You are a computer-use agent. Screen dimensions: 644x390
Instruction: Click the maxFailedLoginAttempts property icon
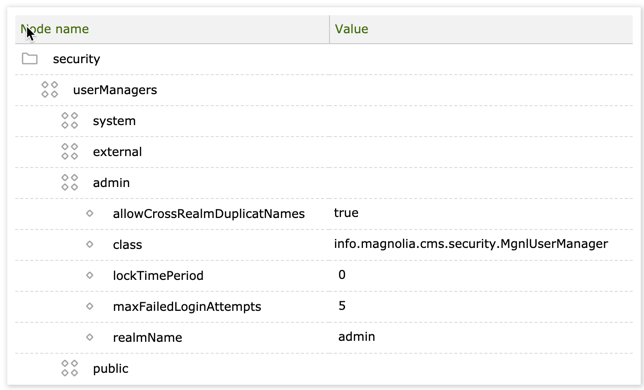[90, 306]
